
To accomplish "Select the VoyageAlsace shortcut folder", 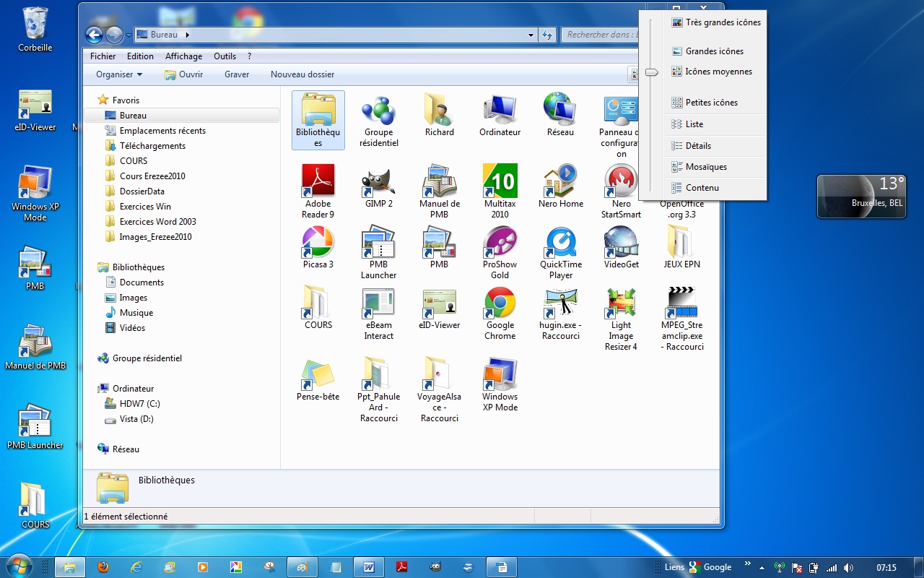I will click(439, 390).
